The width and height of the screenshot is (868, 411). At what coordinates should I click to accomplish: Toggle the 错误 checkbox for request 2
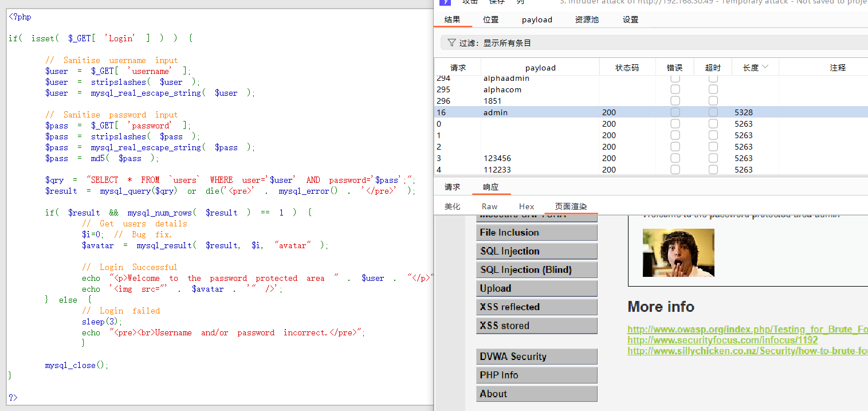(x=675, y=147)
